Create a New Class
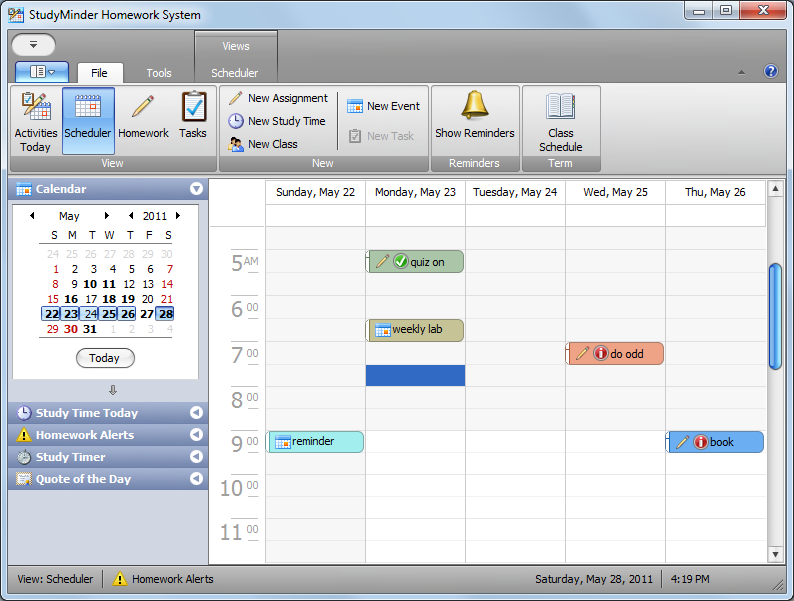 263,144
